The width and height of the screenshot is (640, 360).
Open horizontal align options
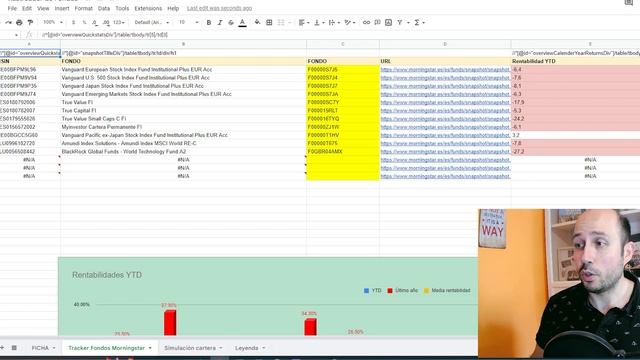point(304,22)
